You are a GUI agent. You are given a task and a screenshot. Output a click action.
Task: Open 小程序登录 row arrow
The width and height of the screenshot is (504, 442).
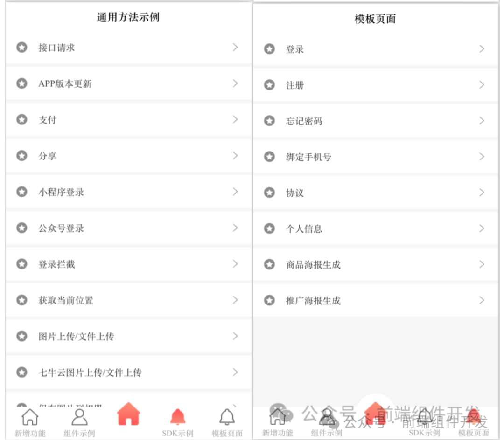[x=235, y=192]
